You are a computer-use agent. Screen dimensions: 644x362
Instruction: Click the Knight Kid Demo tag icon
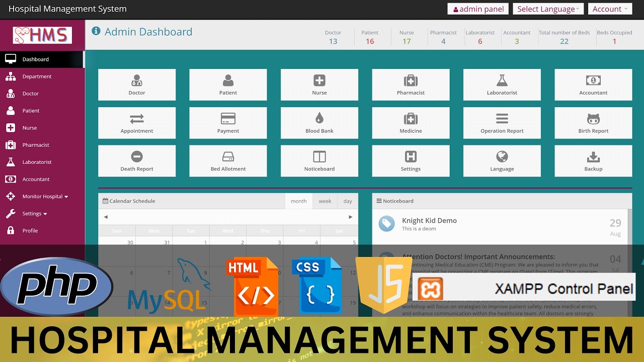tap(386, 224)
